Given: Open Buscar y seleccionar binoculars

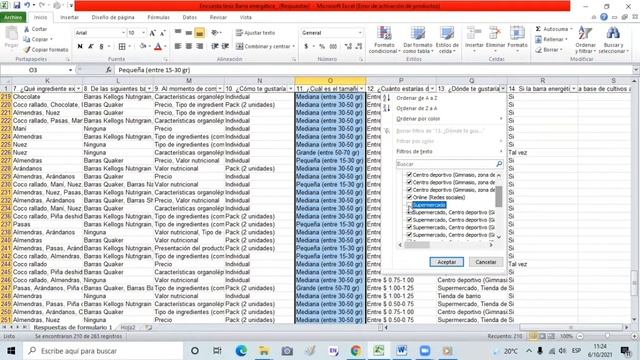Looking at the screenshot, I should [613, 40].
